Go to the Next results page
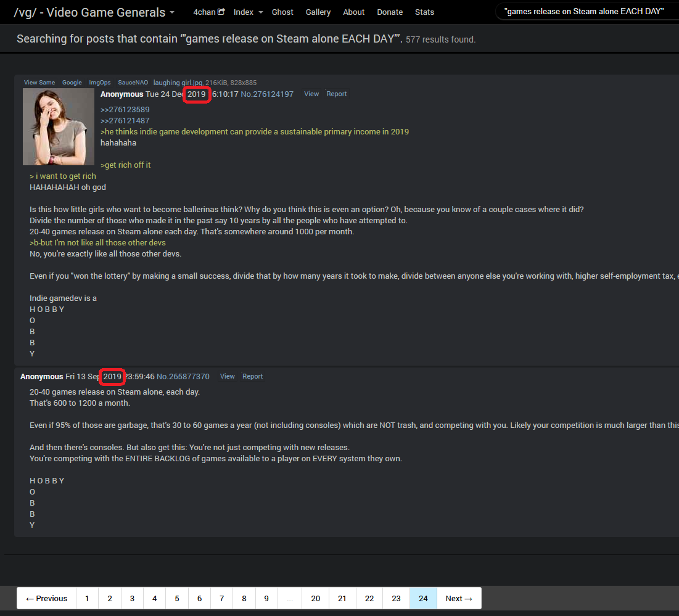Viewport: 679px width, 616px height. 459,598
